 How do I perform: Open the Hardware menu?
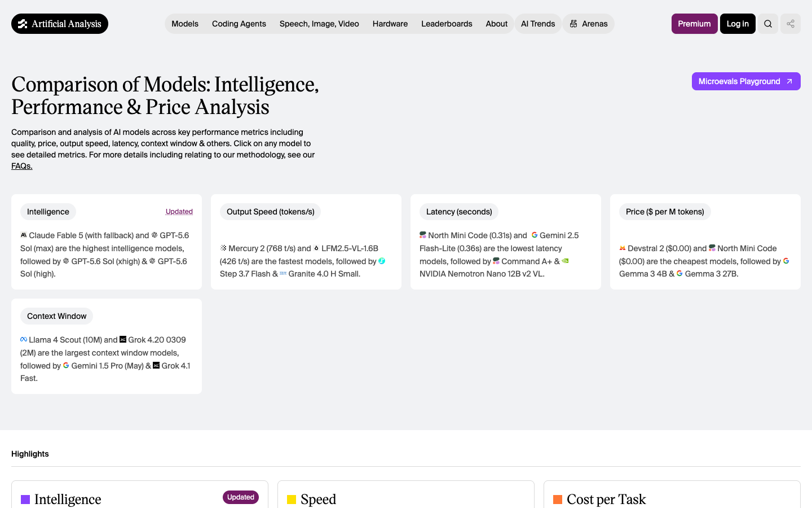pyautogui.click(x=390, y=24)
